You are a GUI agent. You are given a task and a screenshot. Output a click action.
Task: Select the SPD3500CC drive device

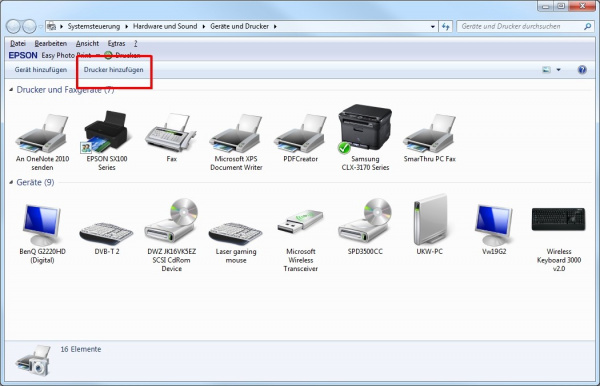365,226
